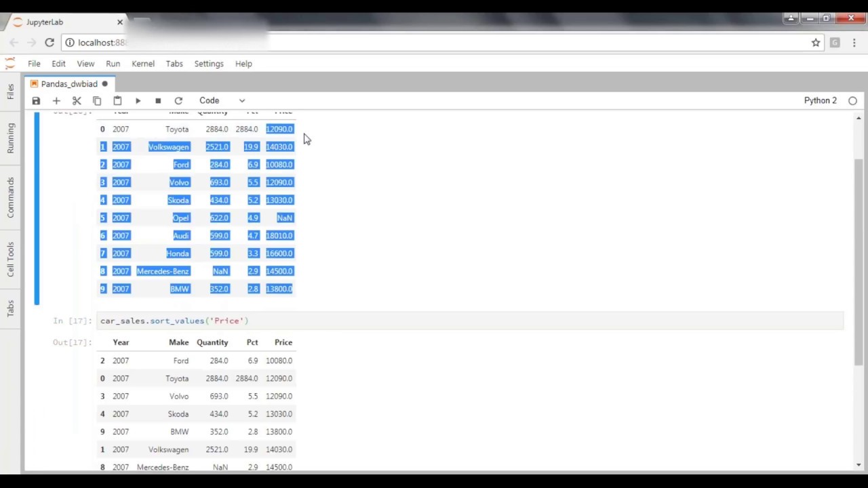Click Ford in the sorted table

pos(180,361)
